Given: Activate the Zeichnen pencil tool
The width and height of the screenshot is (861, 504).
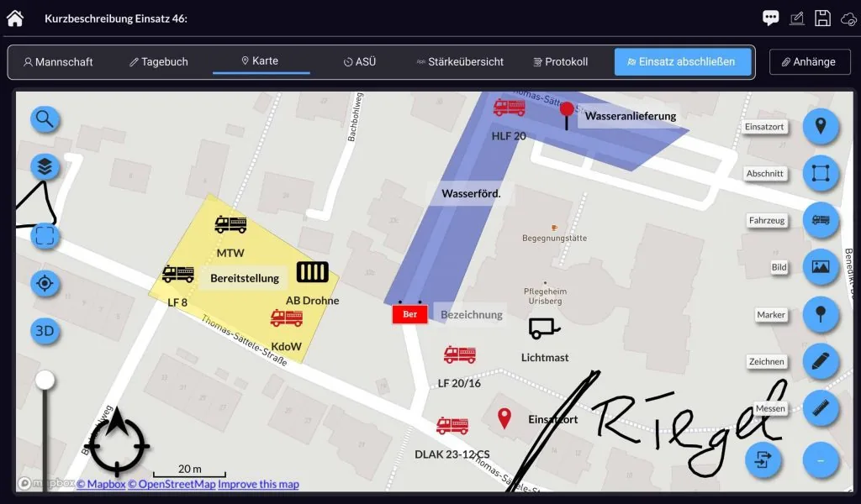Looking at the screenshot, I should coord(821,361).
